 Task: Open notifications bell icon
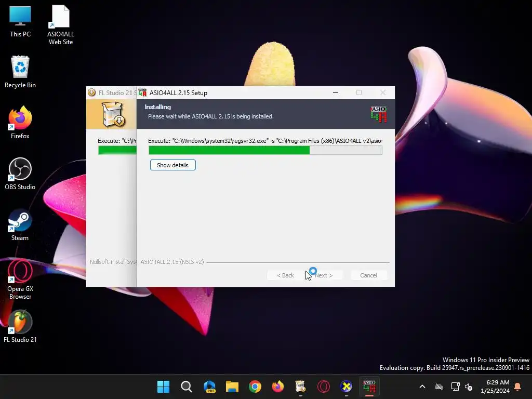click(518, 387)
